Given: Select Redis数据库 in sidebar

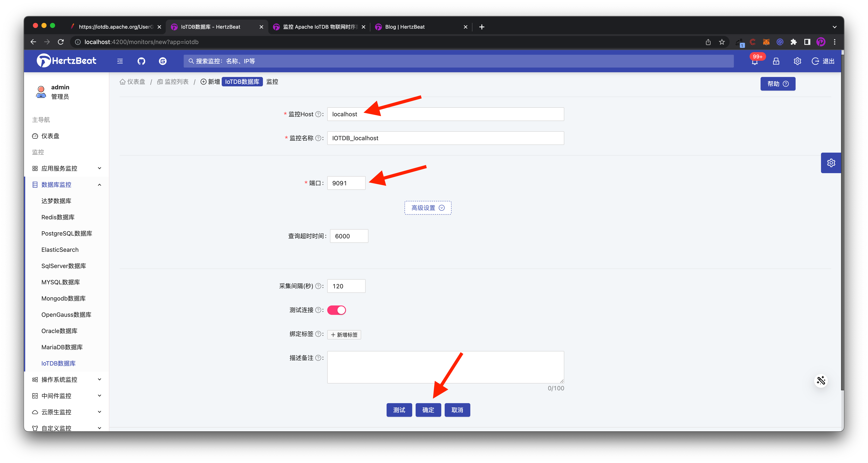Looking at the screenshot, I should pos(58,217).
